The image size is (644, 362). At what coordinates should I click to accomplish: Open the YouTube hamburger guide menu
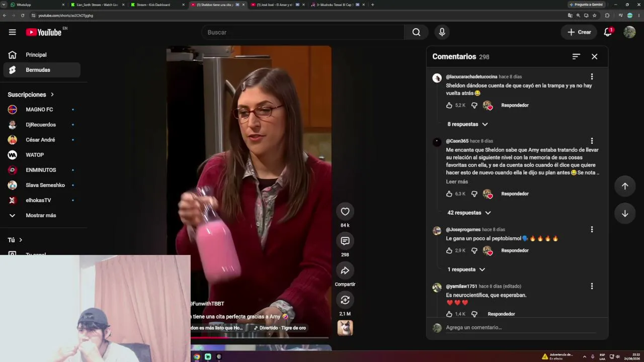pos(12,32)
